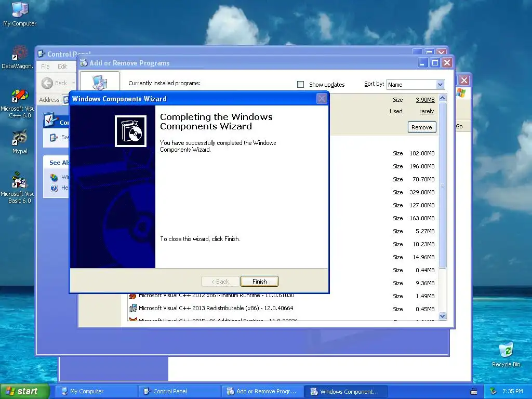Switch to Control Panel taskbar button
This screenshot has height=399, width=532.
click(180, 391)
